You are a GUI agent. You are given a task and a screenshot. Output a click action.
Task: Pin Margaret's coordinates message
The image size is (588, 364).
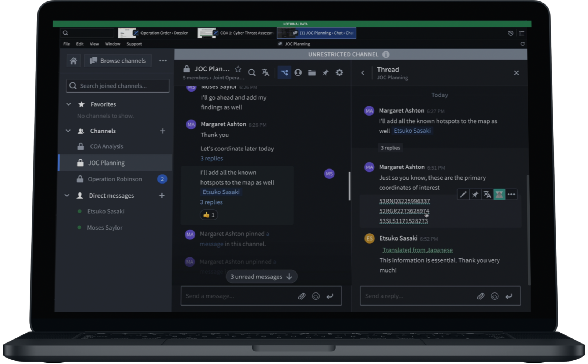pos(475,194)
